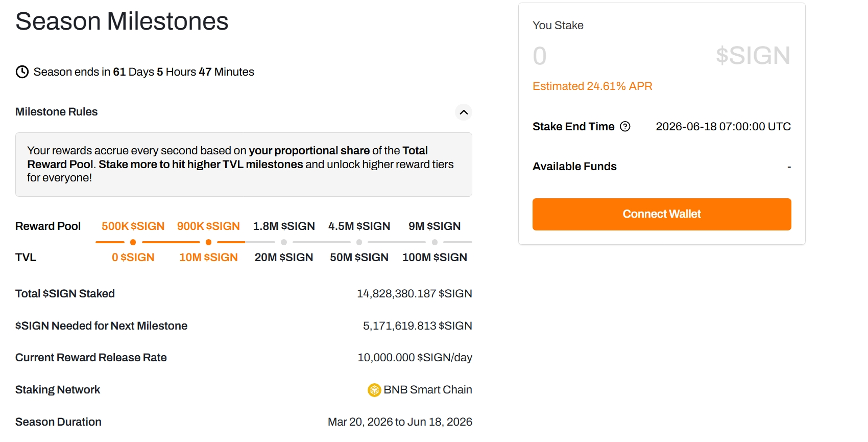Click the 0 $SIGN TVL milestone dot
This screenshot has width=868, height=442.
(133, 242)
